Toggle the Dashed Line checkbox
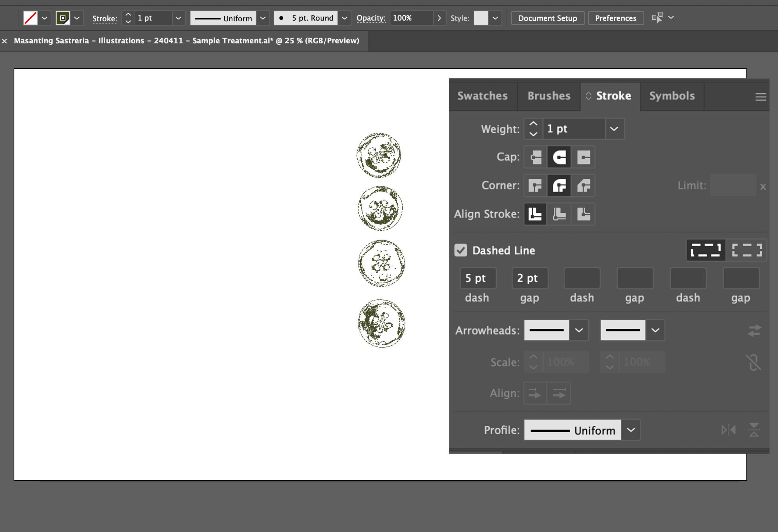778x532 pixels. [461, 250]
